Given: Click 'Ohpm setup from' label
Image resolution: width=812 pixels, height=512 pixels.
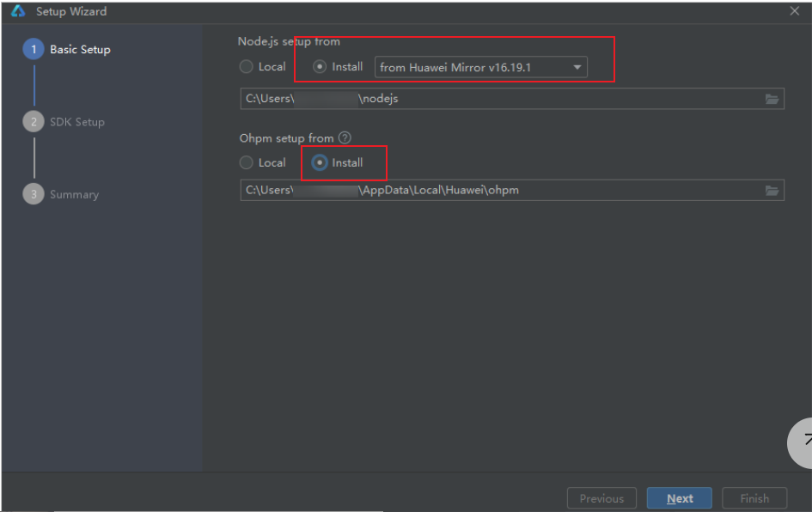Looking at the screenshot, I should [286, 138].
